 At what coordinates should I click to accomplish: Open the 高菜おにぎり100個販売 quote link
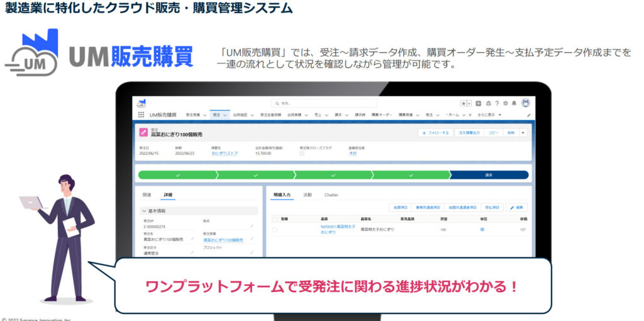coord(223,240)
